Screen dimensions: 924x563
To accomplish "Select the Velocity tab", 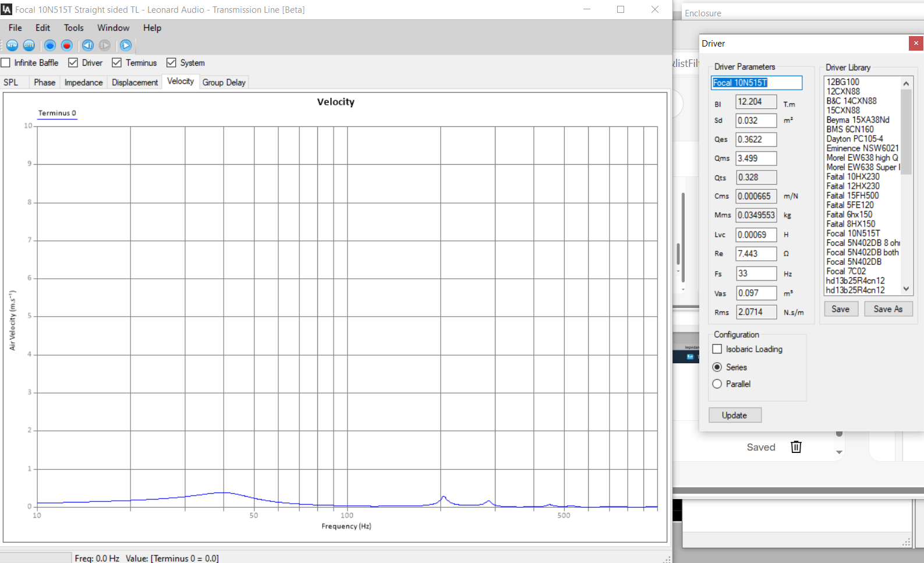I will click(x=180, y=82).
